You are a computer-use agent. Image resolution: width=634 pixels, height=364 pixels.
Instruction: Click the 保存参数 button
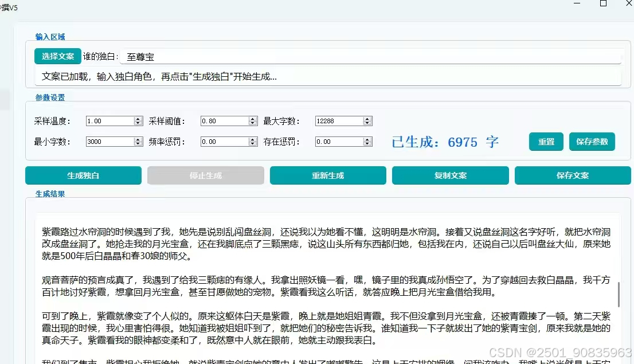(592, 142)
